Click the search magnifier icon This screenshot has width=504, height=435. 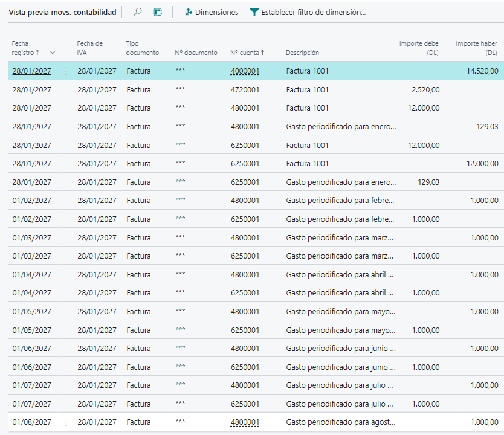pos(138,12)
